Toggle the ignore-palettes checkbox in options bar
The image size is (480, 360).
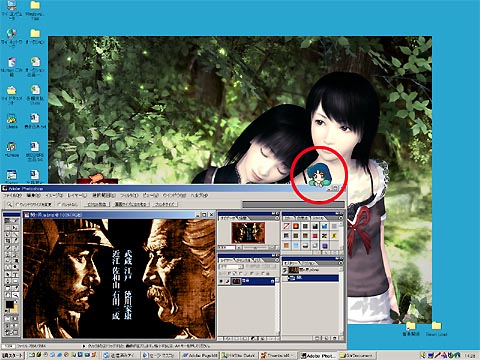[59, 204]
